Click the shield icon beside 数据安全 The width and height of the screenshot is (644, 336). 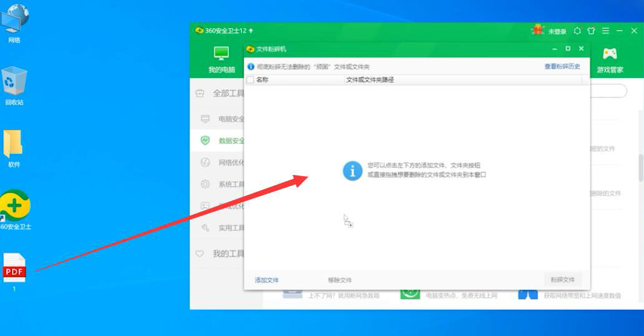pyautogui.click(x=205, y=141)
